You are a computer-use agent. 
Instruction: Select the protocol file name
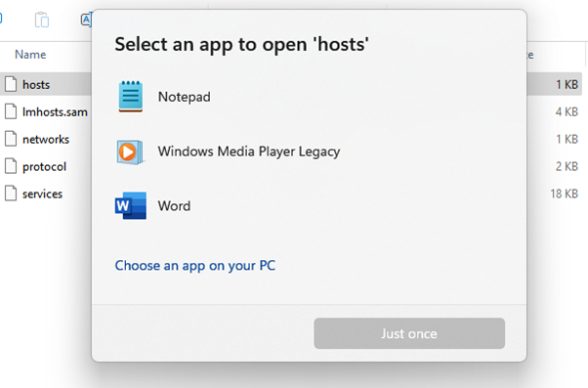coord(44,167)
